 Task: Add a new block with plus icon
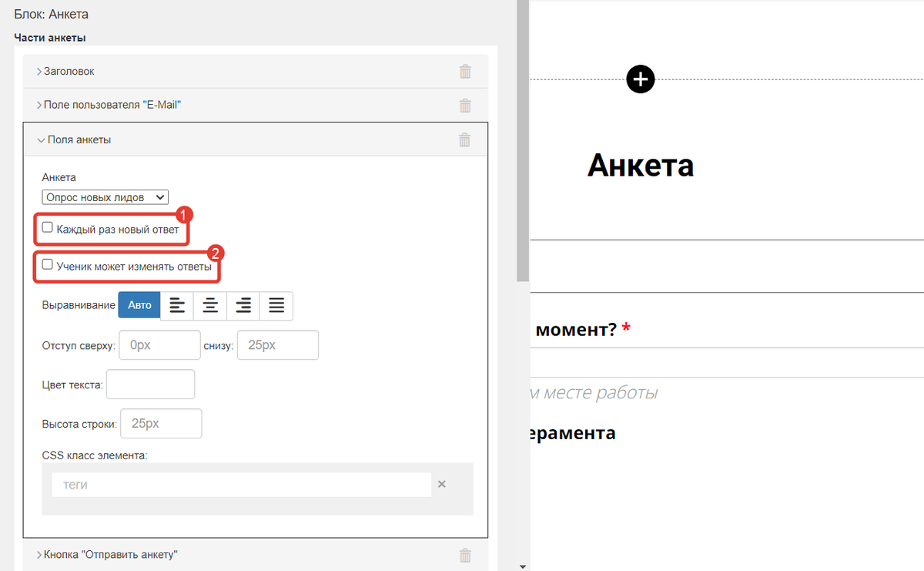(x=641, y=79)
